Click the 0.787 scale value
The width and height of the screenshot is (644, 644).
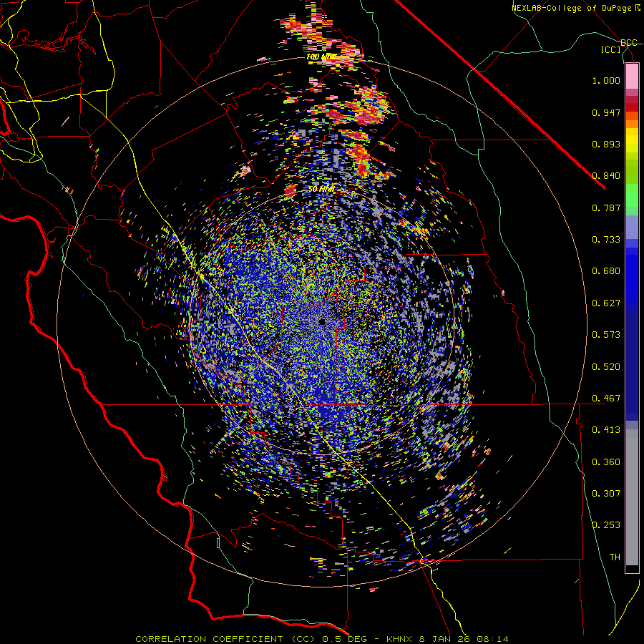[x=606, y=208]
